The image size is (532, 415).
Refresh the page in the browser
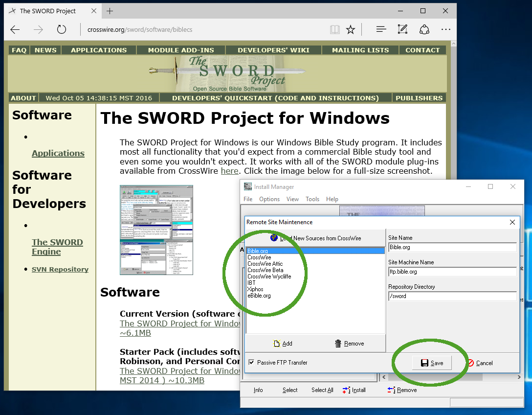61,30
